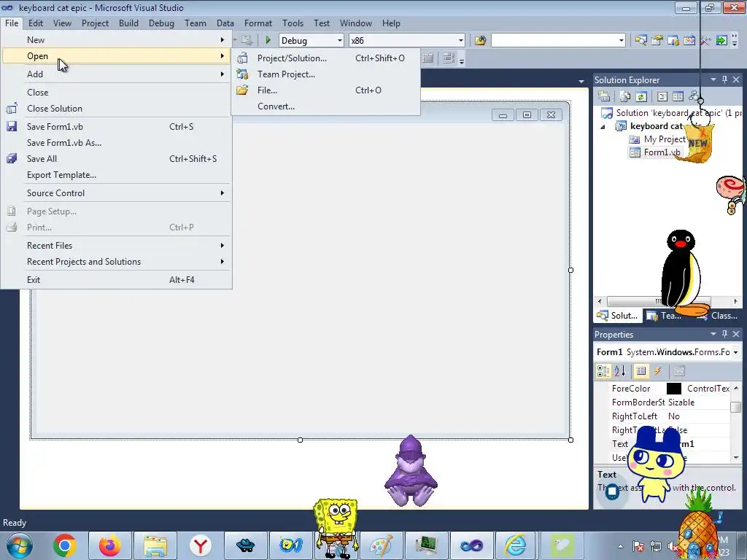
Task: Click View Designer icon in Solution Explorer
Action: pos(678,97)
